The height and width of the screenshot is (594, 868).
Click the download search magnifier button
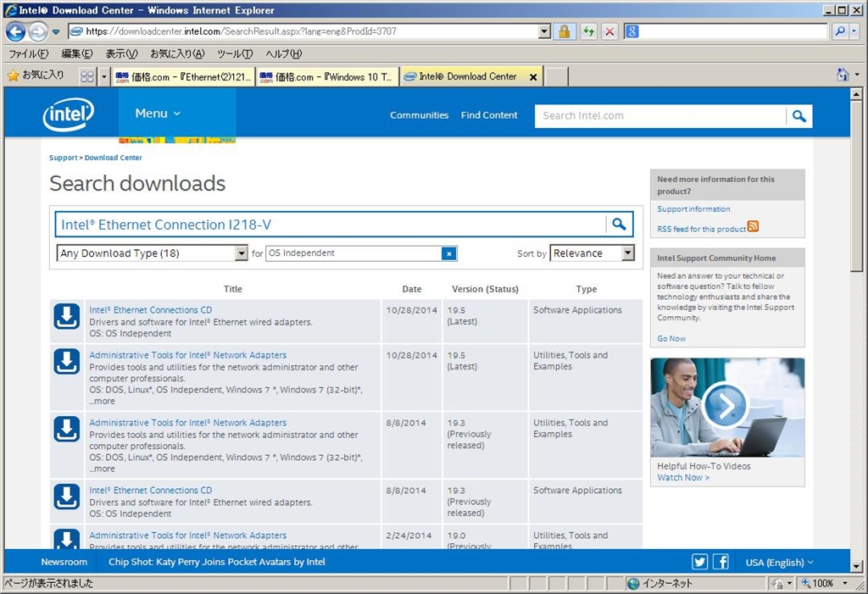pyautogui.click(x=619, y=225)
